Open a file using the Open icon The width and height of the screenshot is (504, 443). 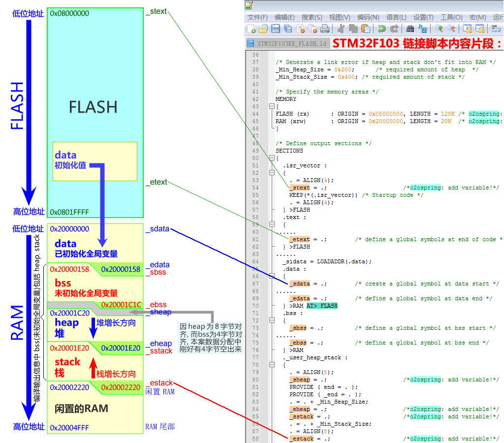[263, 29]
